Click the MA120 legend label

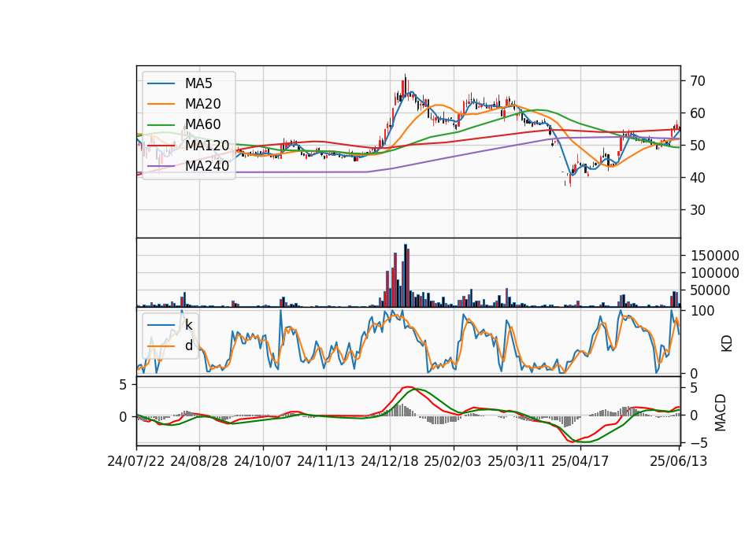(207, 146)
